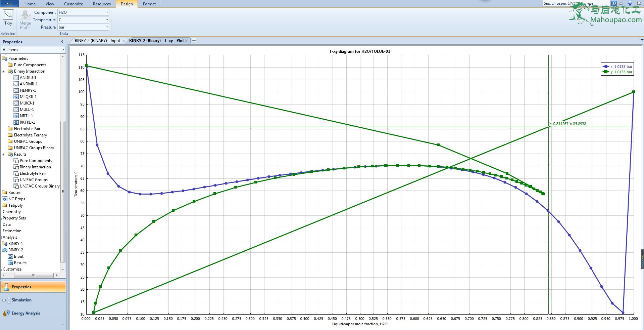
Task: Select the Estimation tree item
Action: 12,231
